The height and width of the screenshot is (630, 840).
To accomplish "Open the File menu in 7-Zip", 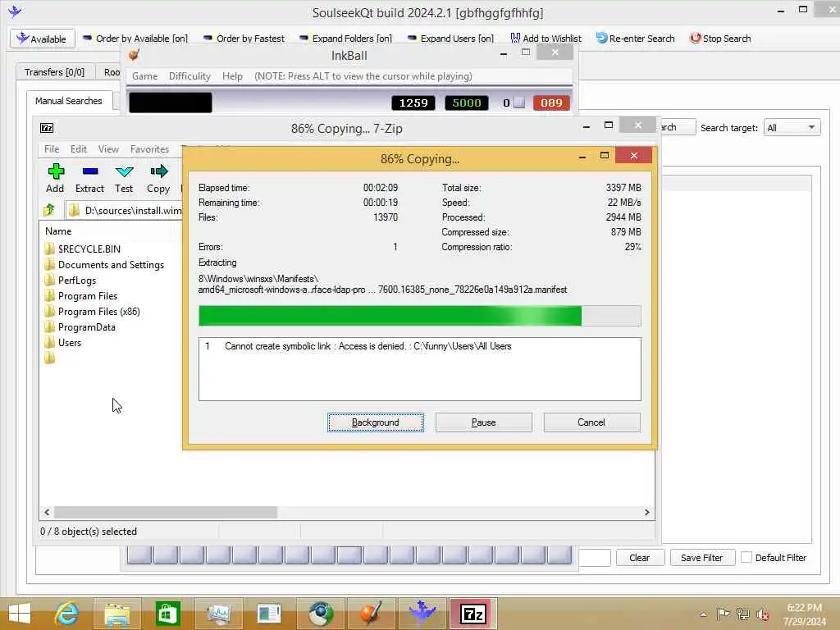I will click(x=52, y=149).
